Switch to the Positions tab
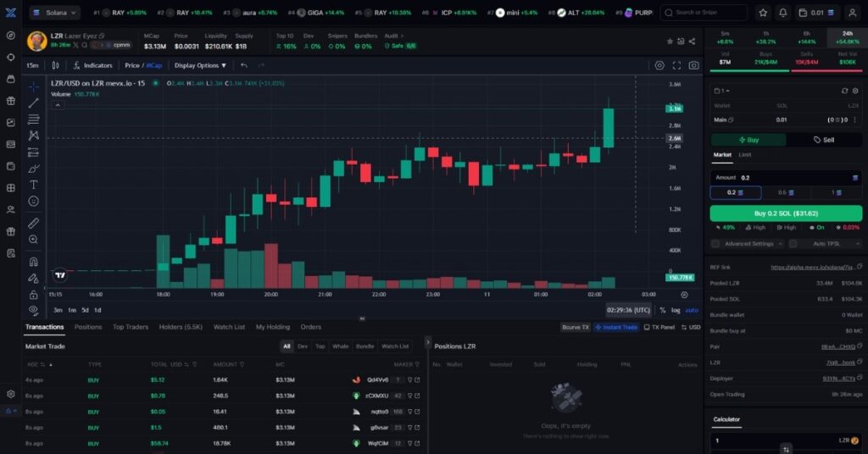 coord(88,327)
